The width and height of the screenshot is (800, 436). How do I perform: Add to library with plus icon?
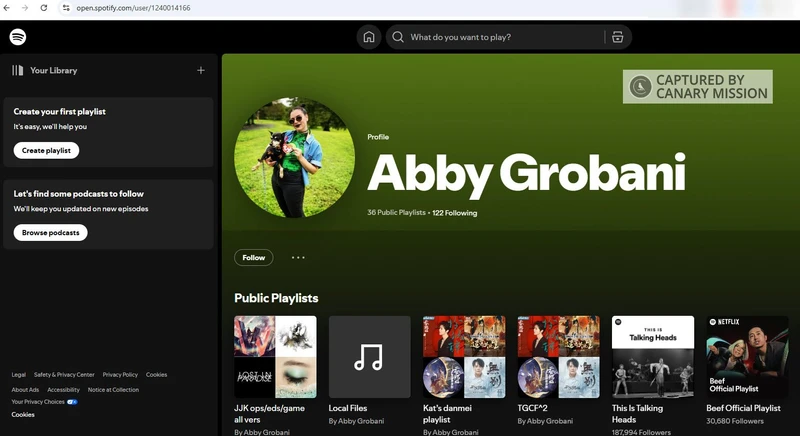point(201,70)
